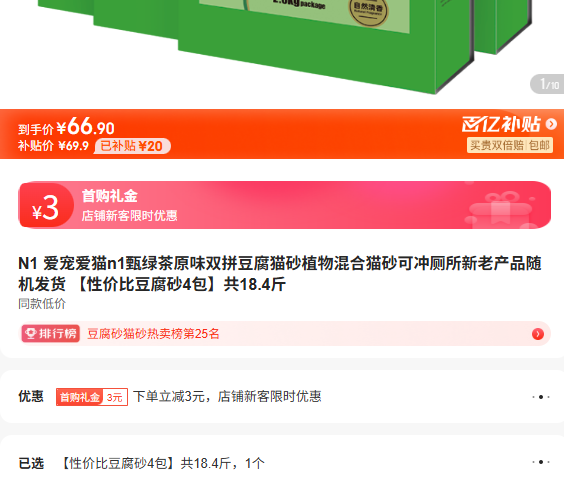Image resolution: width=564 pixels, height=493 pixels.
Task: Select the 买贵双倍赔 包邮 tag
Action: pos(510,145)
